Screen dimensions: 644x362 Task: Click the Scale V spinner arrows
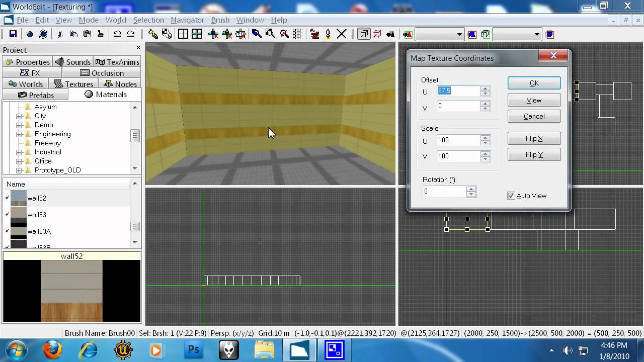pyautogui.click(x=485, y=156)
